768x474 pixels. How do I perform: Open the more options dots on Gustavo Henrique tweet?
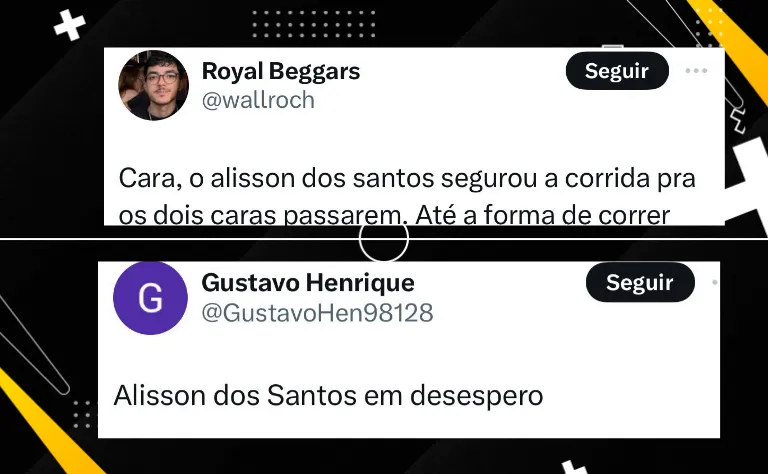tap(715, 283)
